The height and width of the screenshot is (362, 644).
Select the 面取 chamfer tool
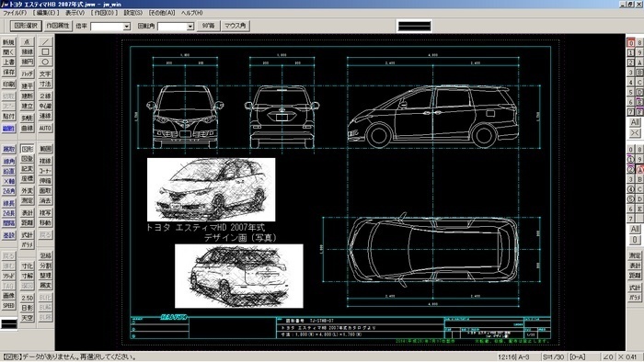[x=45, y=190]
